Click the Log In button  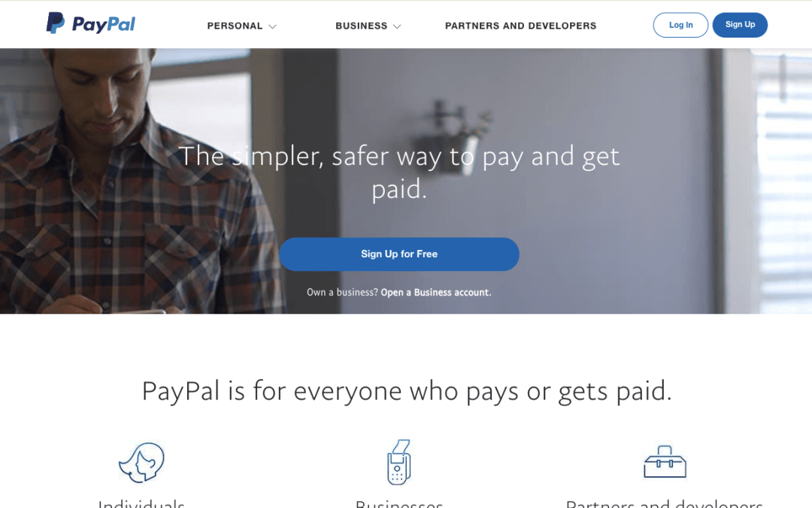coord(680,25)
